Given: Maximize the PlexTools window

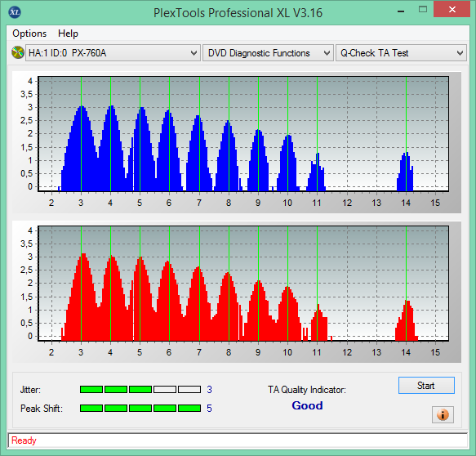Looking at the screenshot, I should pyautogui.click(x=423, y=10).
